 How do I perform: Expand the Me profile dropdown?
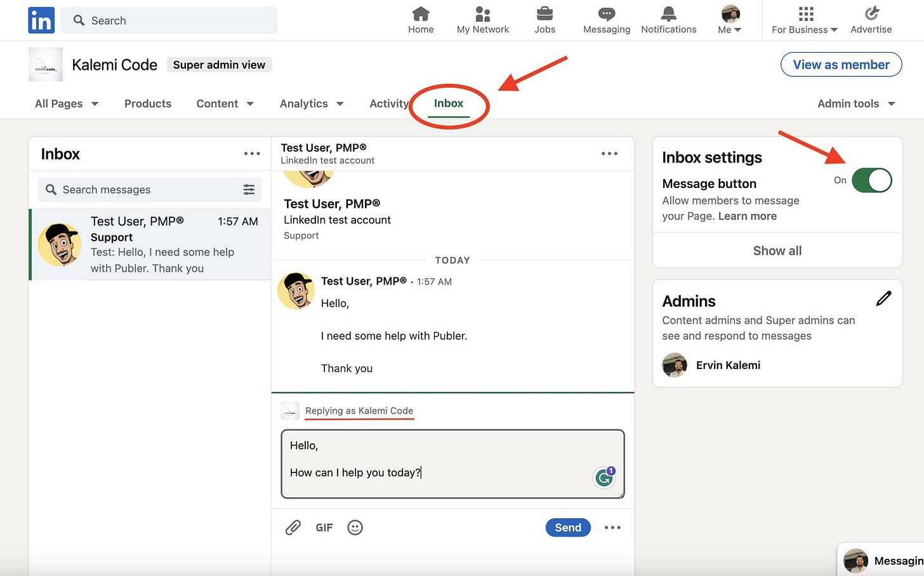[x=730, y=20]
